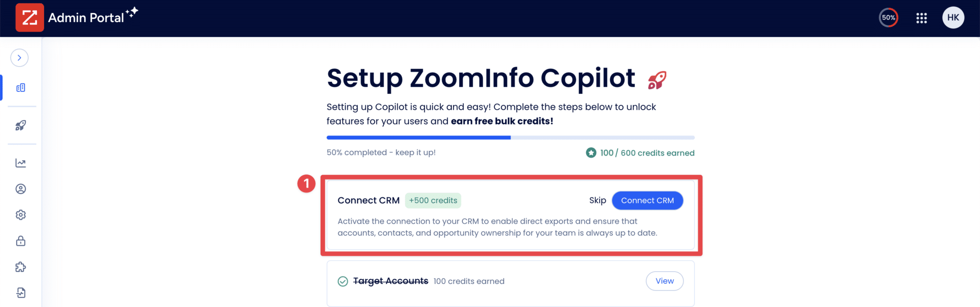The width and height of the screenshot is (980, 307).
Task: Click the lock security icon in sidebar
Action: pyautogui.click(x=21, y=241)
